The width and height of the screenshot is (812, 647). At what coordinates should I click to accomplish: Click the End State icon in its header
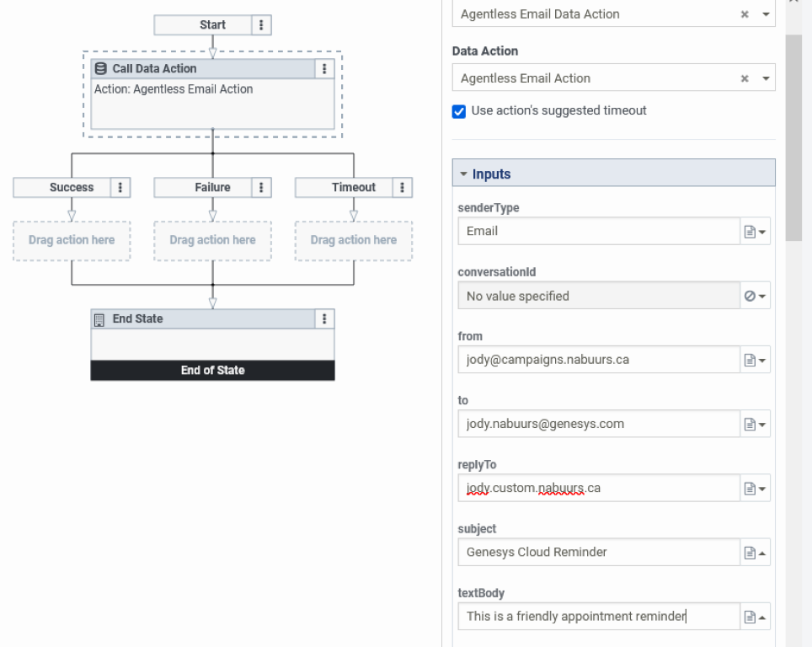(x=99, y=318)
